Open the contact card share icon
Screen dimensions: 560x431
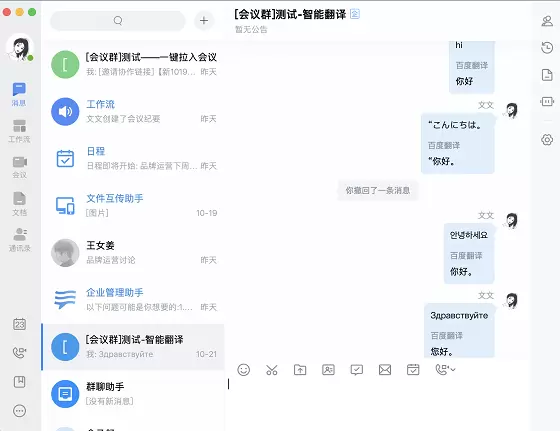[x=328, y=370]
